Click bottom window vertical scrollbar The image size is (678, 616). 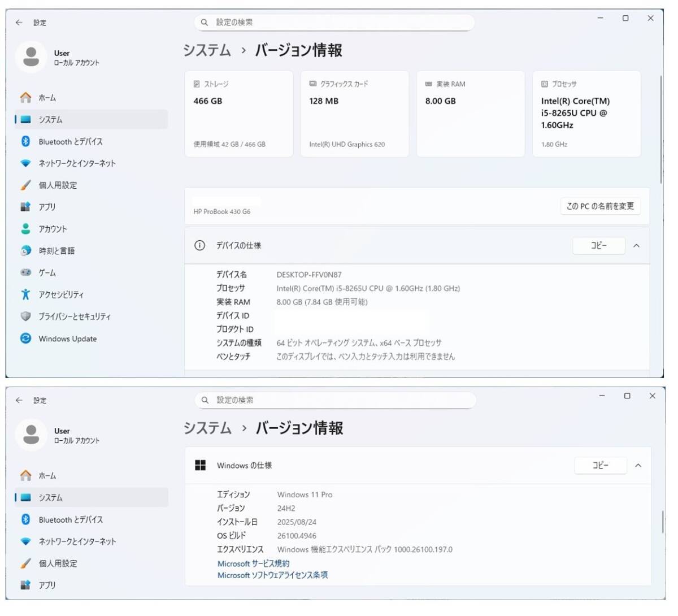[662, 522]
